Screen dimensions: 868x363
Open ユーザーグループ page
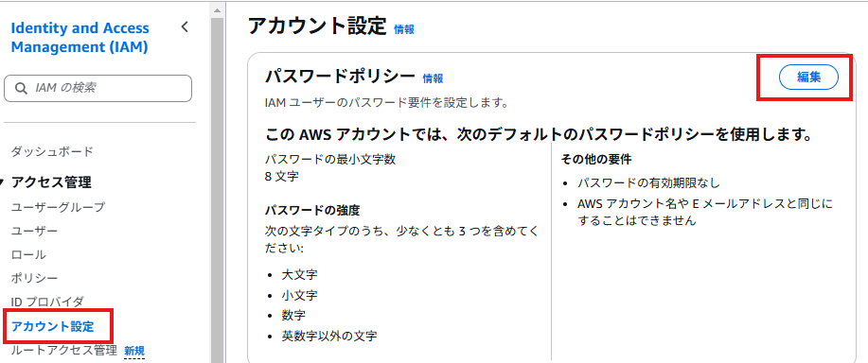(58, 207)
